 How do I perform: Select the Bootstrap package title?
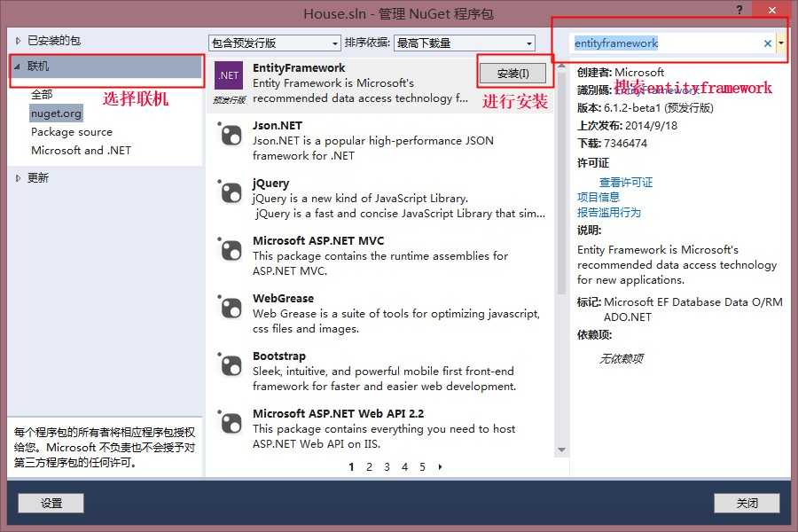point(279,356)
